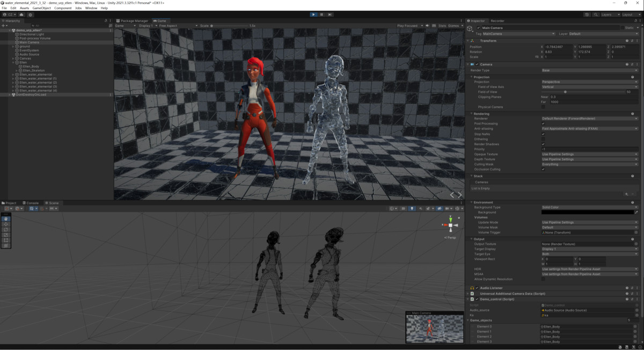Click the Step frame button
The image size is (644, 350).
tap(330, 14)
